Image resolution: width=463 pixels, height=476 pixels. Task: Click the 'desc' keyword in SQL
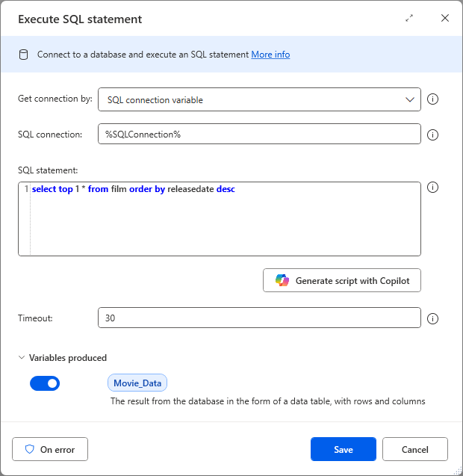coord(226,189)
